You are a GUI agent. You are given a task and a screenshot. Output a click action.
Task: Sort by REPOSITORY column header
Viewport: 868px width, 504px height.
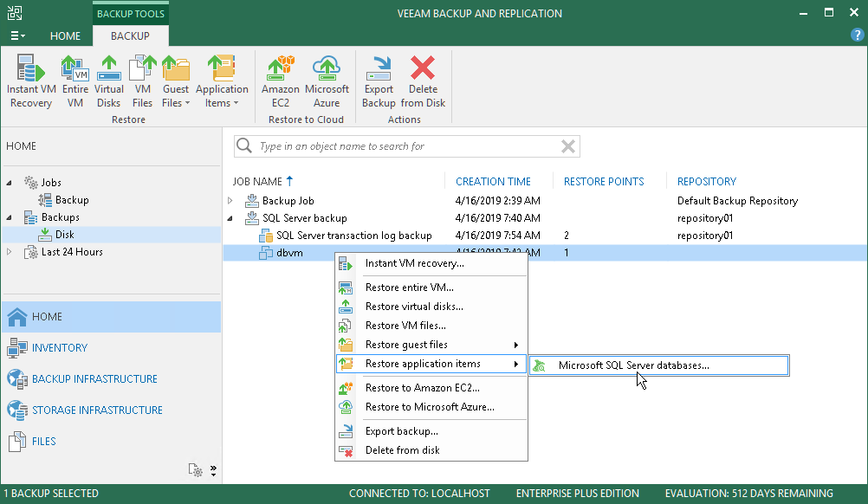[x=706, y=182]
